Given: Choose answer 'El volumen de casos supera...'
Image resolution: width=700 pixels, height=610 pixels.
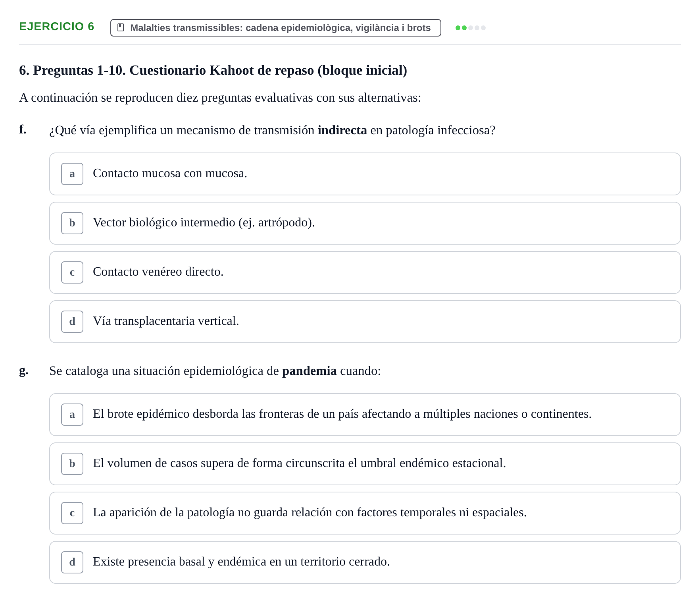Looking at the screenshot, I should pos(365,464).
